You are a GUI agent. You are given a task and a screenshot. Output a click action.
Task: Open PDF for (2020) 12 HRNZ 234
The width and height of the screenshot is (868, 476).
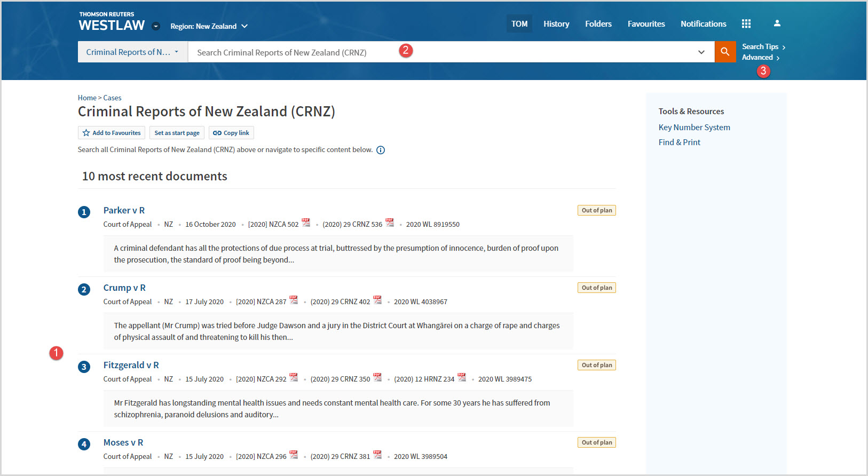coord(462,377)
